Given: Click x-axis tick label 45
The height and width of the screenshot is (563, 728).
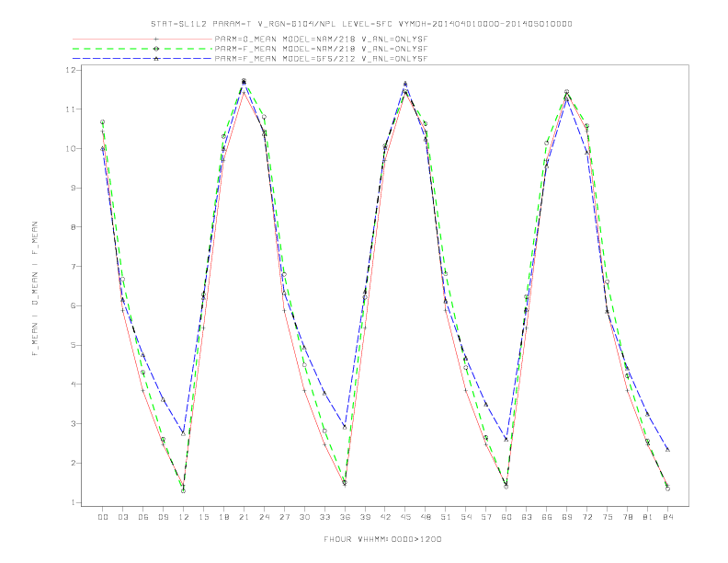Looking at the screenshot, I should (405, 517).
